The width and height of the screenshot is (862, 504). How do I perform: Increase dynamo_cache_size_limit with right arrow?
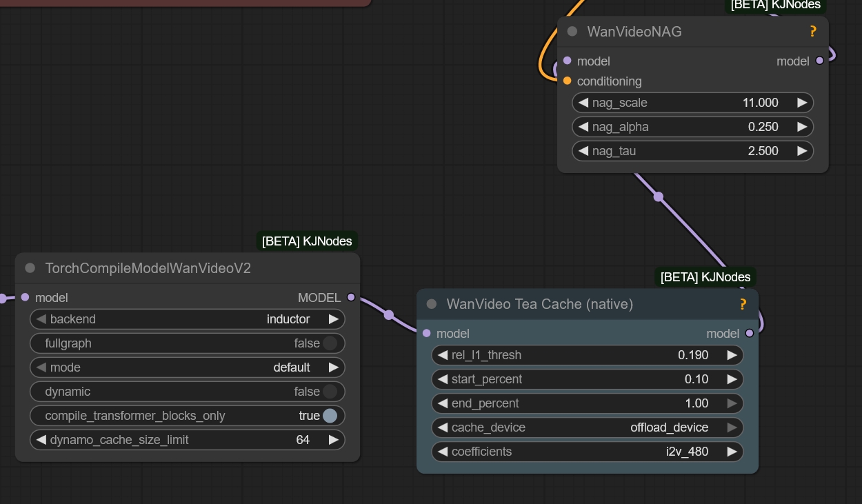click(x=333, y=440)
